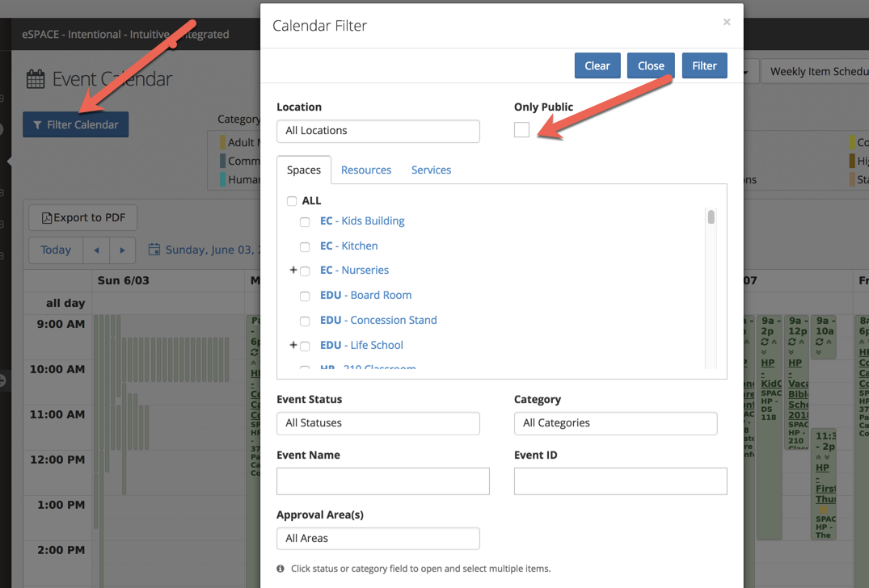The image size is (869, 588).
Task: Open the Event Status dropdown
Action: click(x=378, y=423)
